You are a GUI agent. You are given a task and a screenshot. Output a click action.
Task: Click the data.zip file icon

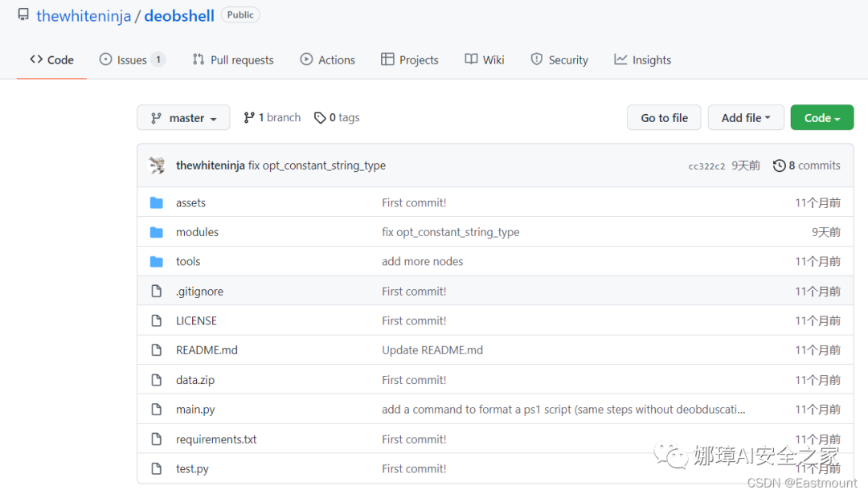(157, 380)
